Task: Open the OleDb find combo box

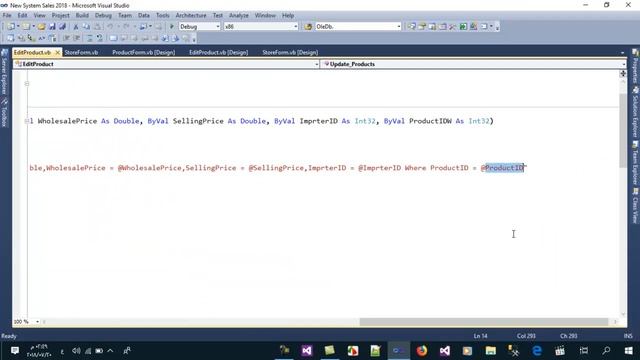Action: pyautogui.click(x=358, y=27)
